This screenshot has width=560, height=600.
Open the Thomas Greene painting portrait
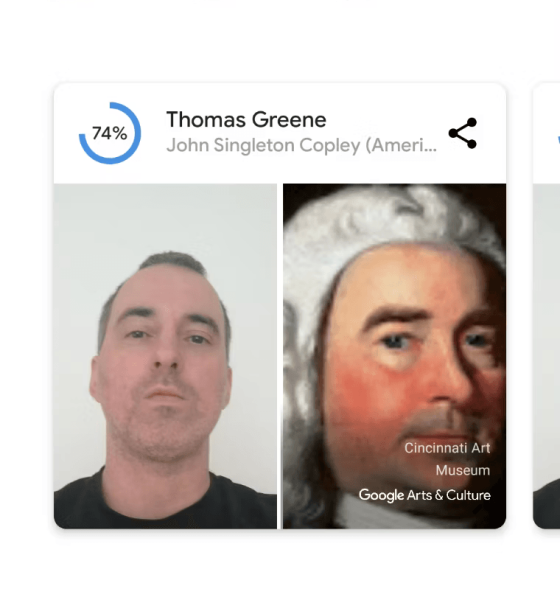[394, 356]
